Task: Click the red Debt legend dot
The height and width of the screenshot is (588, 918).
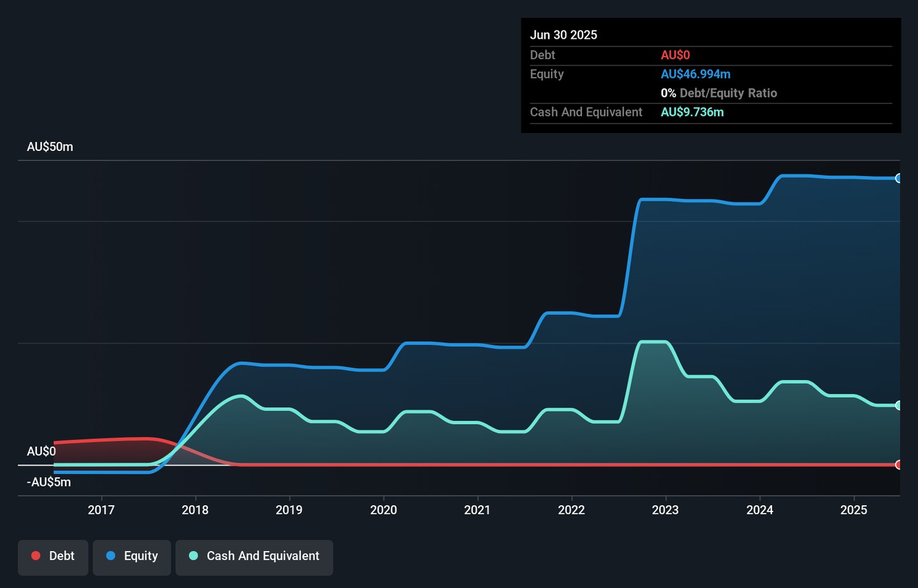Action: pos(36,556)
